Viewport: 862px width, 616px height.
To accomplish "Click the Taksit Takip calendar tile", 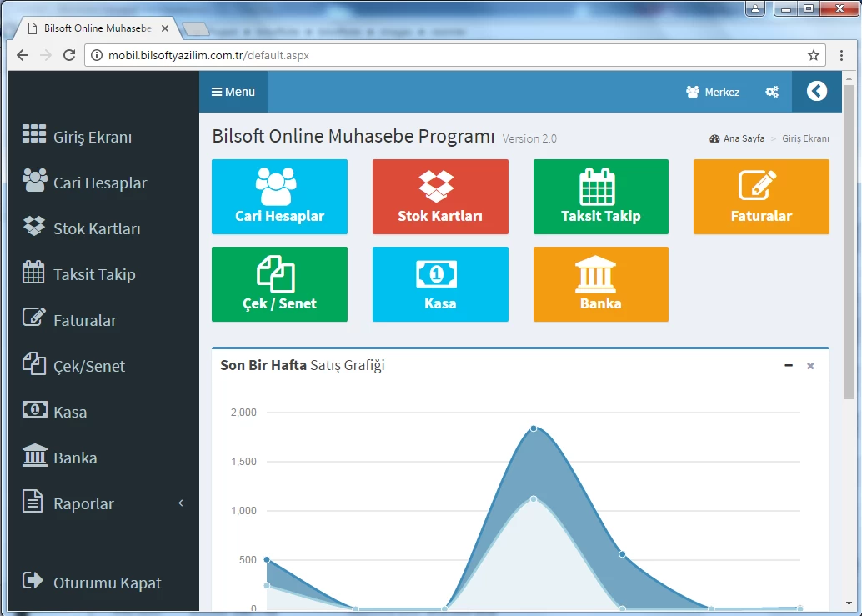I will coord(600,197).
